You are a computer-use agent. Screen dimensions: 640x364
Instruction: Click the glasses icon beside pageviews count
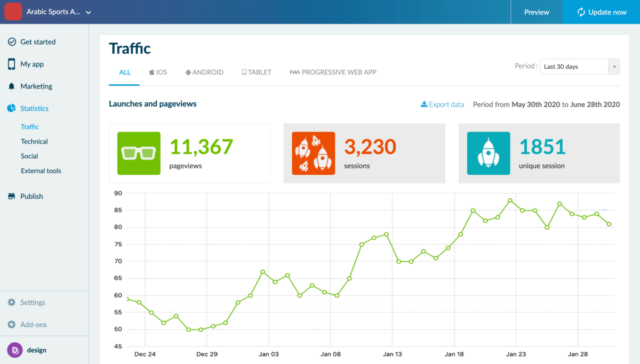pyautogui.click(x=139, y=153)
